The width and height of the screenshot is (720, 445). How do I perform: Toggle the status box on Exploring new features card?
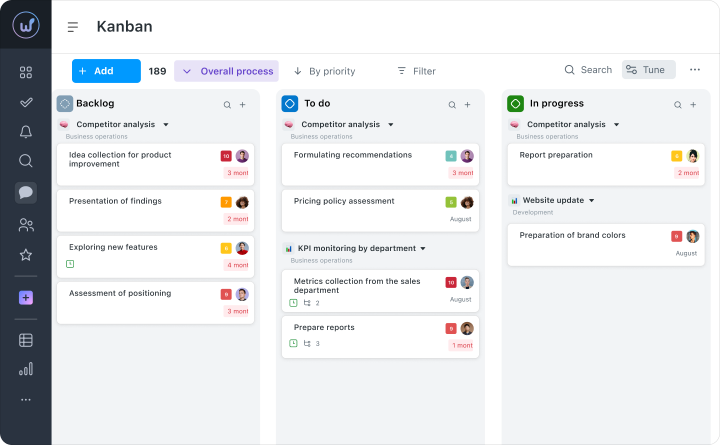pos(70,264)
